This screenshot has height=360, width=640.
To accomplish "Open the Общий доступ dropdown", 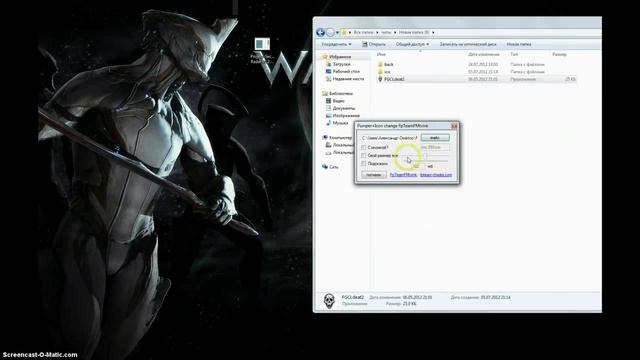I will point(412,44).
